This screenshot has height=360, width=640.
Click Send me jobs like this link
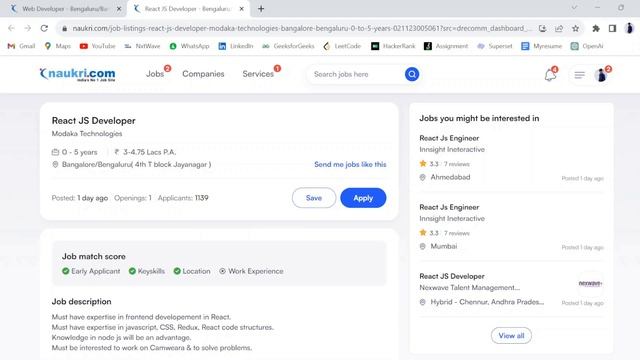point(350,164)
